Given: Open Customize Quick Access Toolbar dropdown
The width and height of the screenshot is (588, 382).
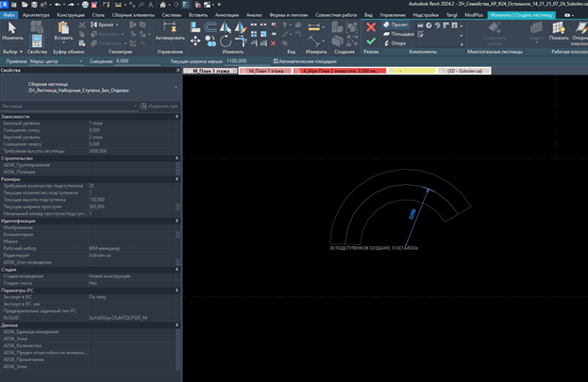Looking at the screenshot, I should point(219,5).
